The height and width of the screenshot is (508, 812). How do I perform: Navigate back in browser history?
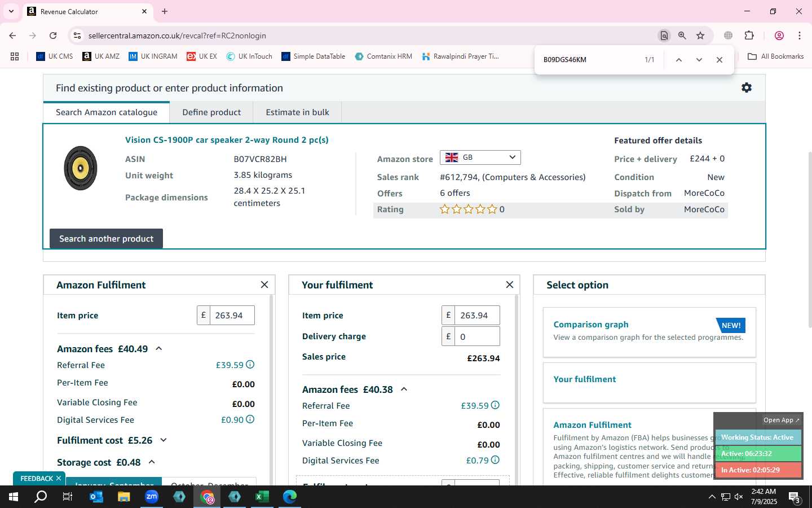(12, 36)
